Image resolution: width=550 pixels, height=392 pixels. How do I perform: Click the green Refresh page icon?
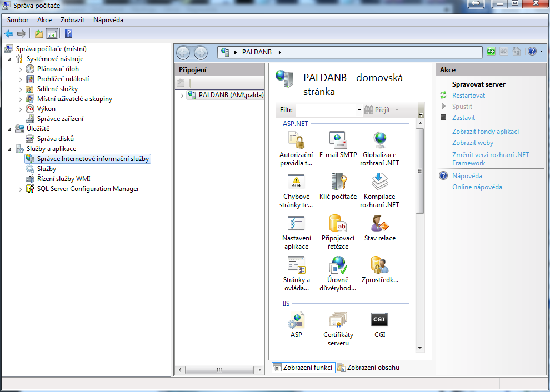pos(491,52)
